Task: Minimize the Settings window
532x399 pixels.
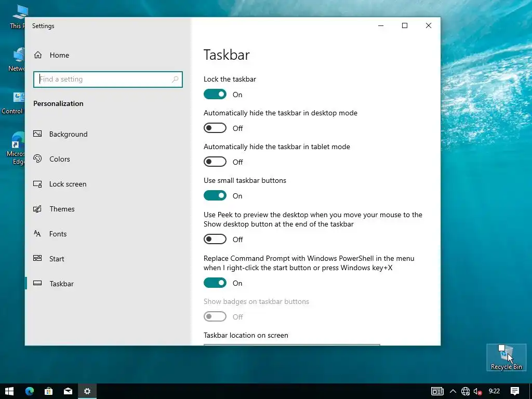Action: 381,25
